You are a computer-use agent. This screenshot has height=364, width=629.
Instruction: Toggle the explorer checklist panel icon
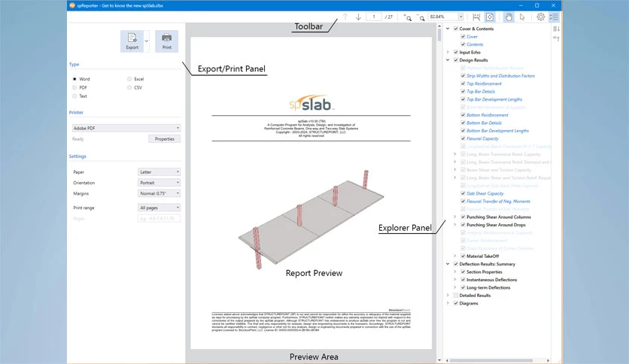[554, 17]
